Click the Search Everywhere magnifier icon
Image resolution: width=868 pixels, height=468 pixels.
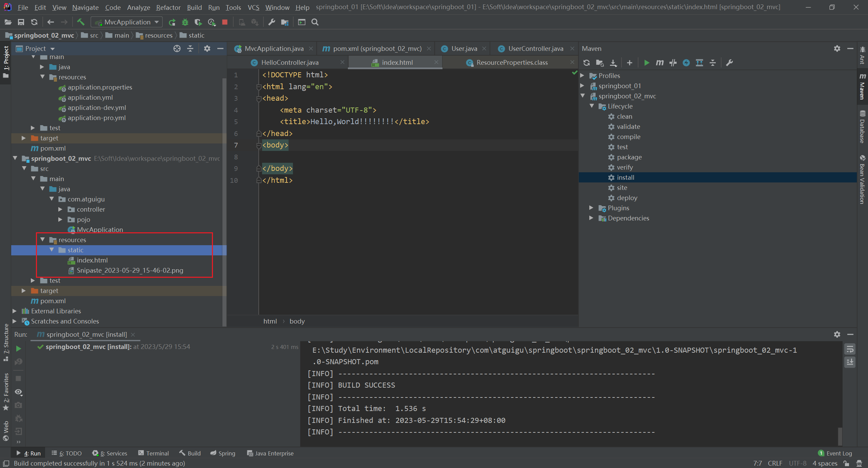[x=315, y=22]
